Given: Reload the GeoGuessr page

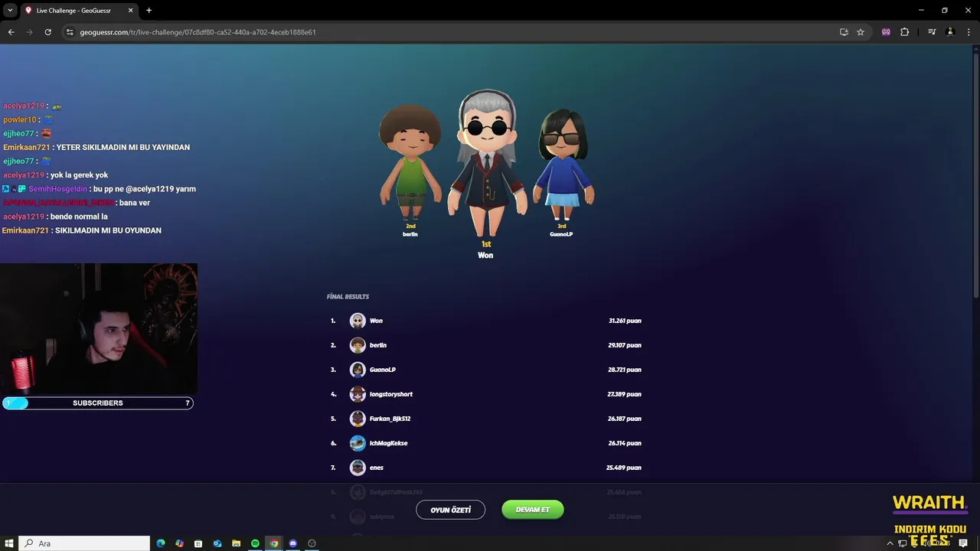Looking at the screenshot, I should (47, 32).
